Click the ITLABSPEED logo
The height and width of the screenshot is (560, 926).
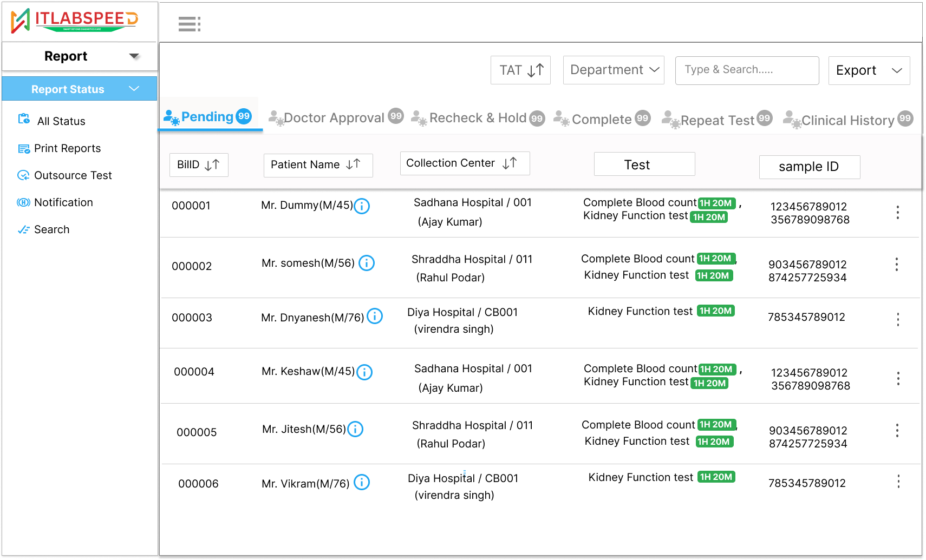click(75, 21)
